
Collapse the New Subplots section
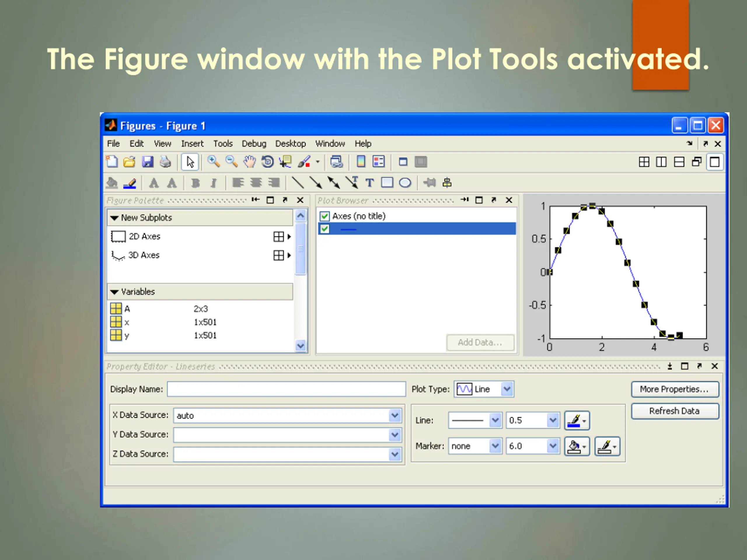(114, 218)
